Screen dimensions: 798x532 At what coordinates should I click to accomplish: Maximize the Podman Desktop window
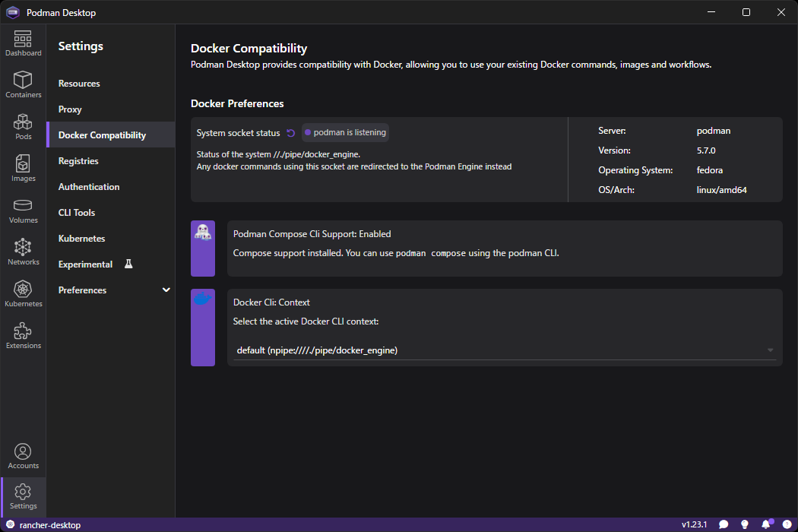pyautogui.click(x=746, y=12)
